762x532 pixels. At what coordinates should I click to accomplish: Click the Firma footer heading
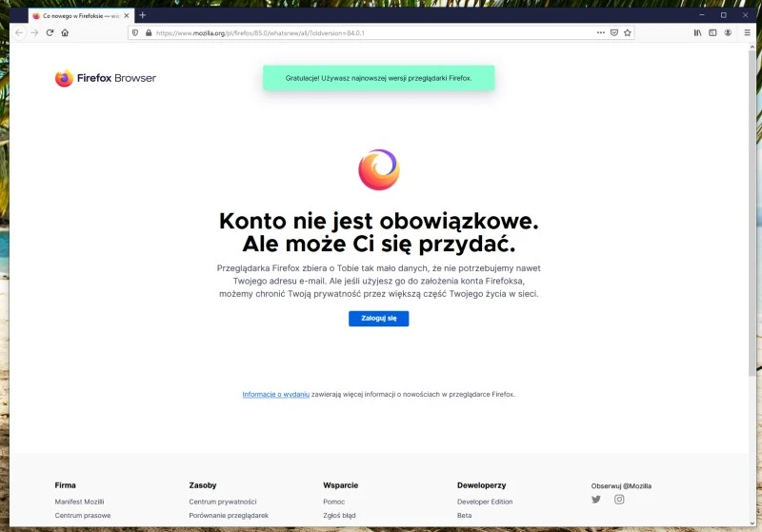coord(65,485)
